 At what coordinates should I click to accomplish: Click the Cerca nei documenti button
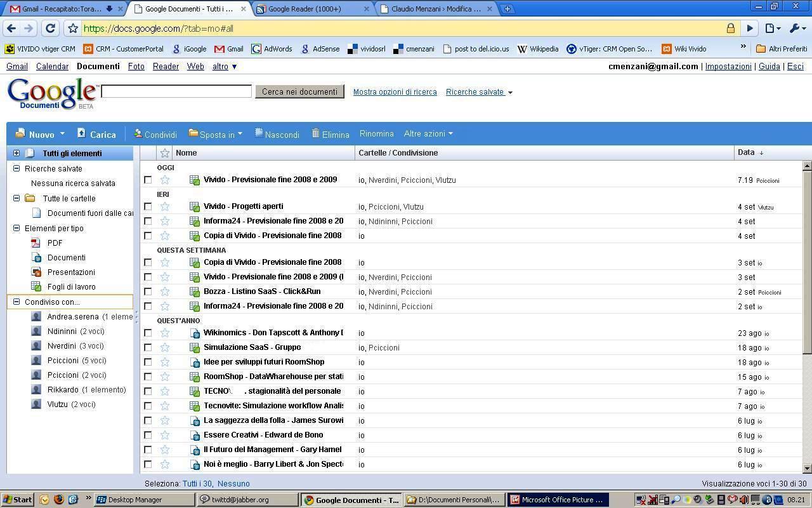[x=299, y=91]
